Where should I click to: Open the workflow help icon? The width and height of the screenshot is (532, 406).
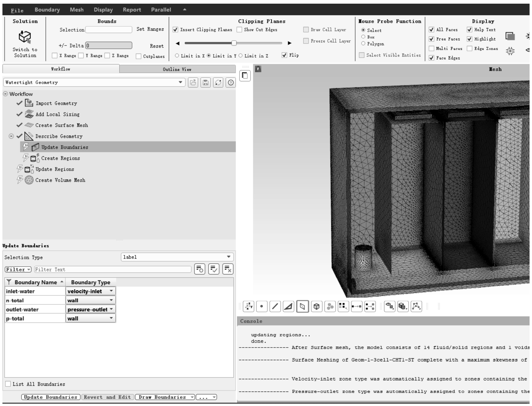click(231, 82)
